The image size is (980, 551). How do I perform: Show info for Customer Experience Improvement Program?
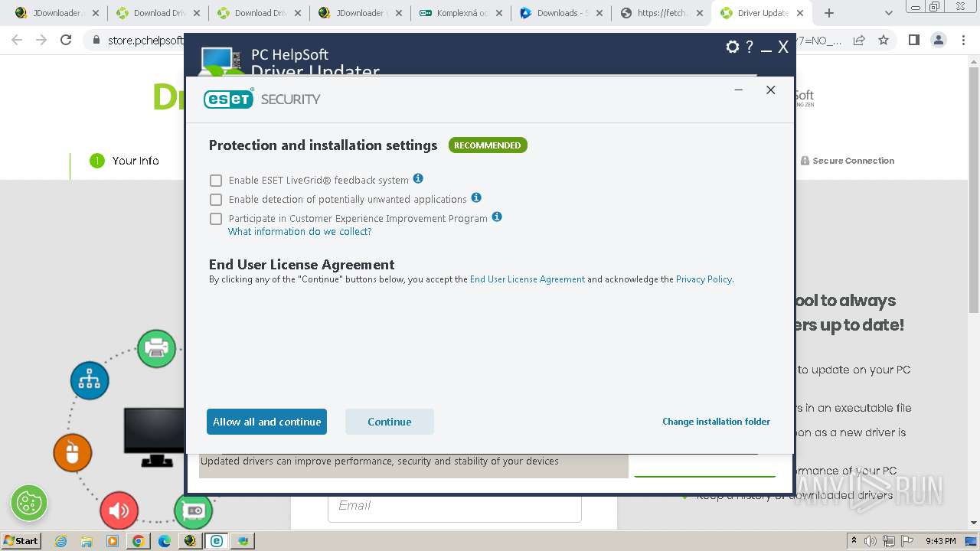point(497,217)
